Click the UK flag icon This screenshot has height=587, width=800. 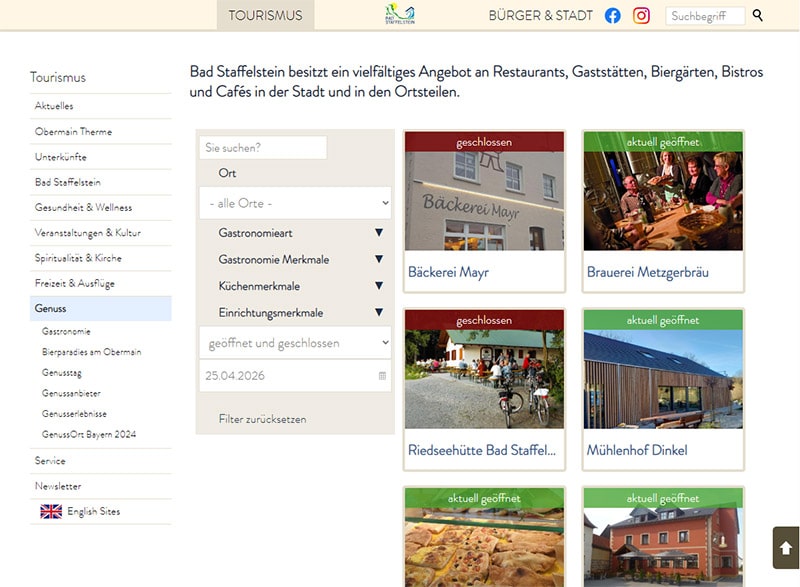click(x=51, y=512)
